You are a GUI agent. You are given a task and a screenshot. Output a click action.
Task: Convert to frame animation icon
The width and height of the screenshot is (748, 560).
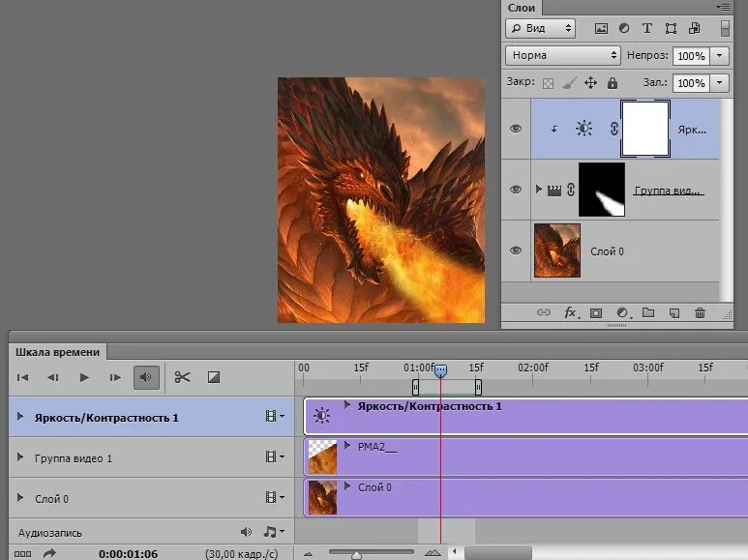(x=22, y=554)
